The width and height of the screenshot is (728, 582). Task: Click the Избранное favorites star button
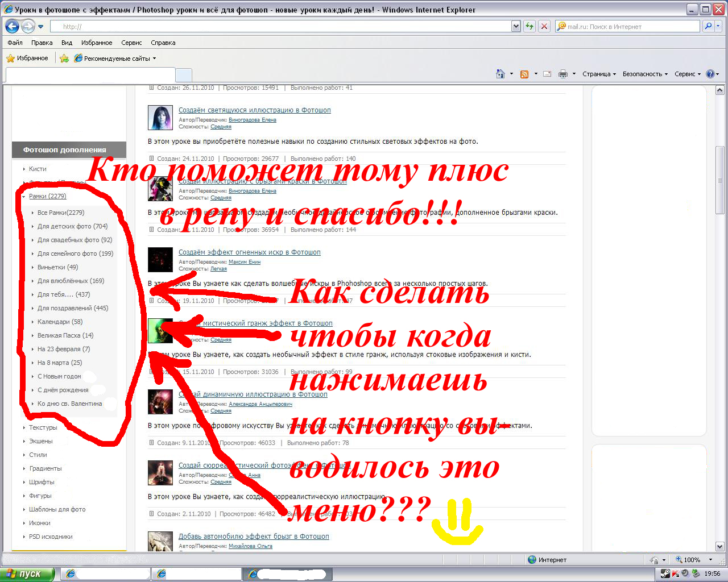(x=27, y=58)
